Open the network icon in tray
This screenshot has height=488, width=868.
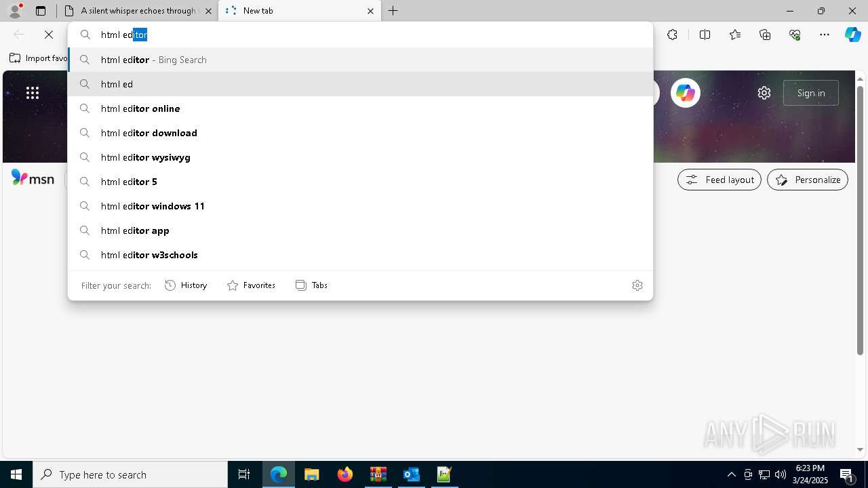pyautogui.click(x=764, y=474)
